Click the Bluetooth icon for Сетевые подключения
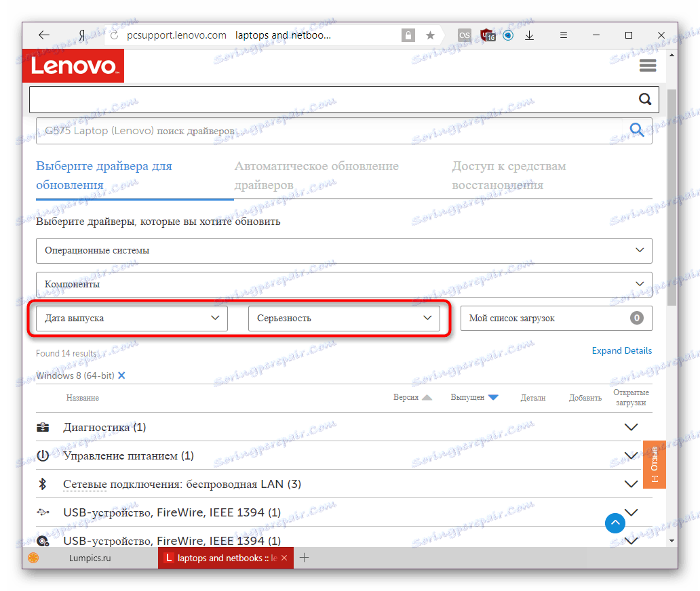Image resolution: width=700 pixels, height=591 pixels. (43, 484)
